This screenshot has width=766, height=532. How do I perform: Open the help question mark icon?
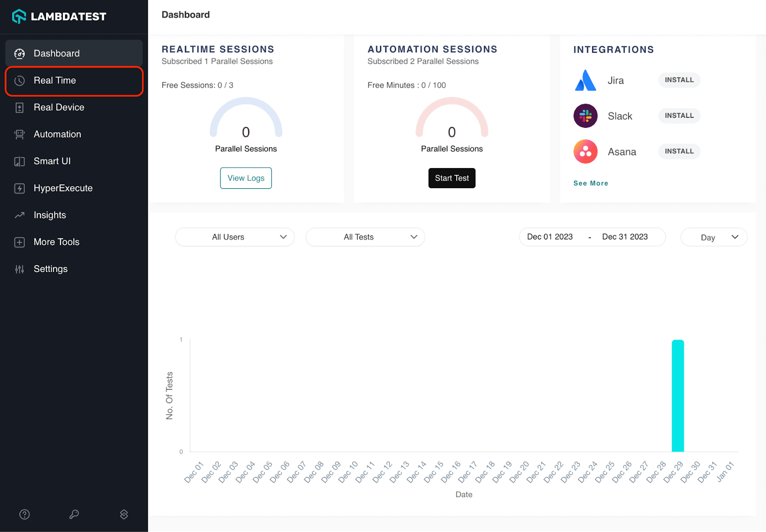point(24,514)
